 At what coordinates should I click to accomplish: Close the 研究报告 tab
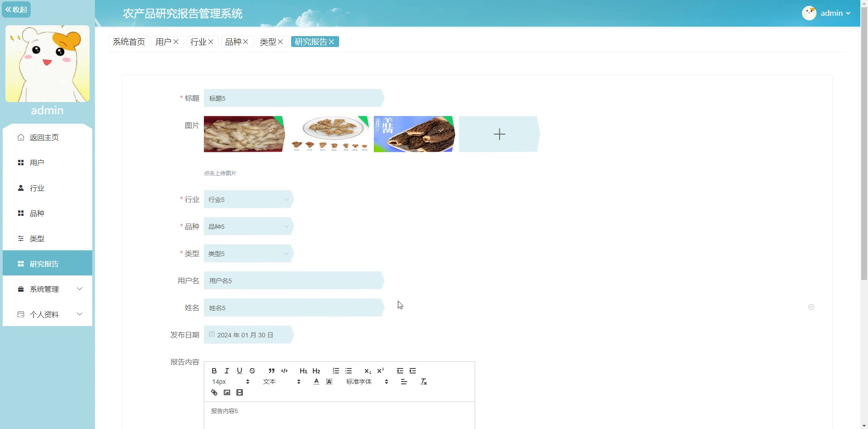pos(331,42)
